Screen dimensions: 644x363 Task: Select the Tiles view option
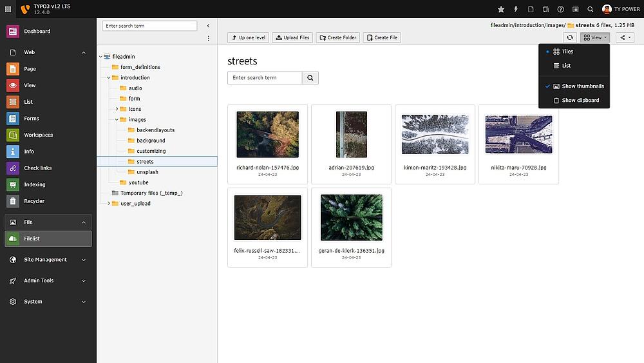[x=567, y=52]
